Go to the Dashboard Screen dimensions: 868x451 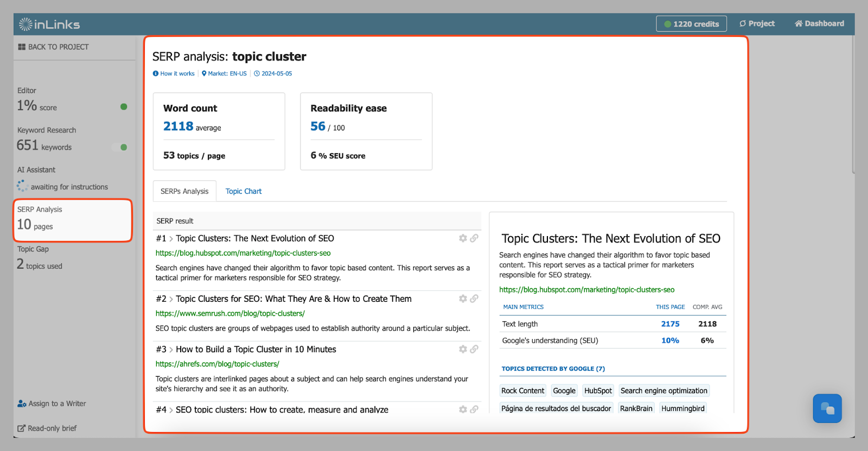pyautogui.click(x=819, y=23)
